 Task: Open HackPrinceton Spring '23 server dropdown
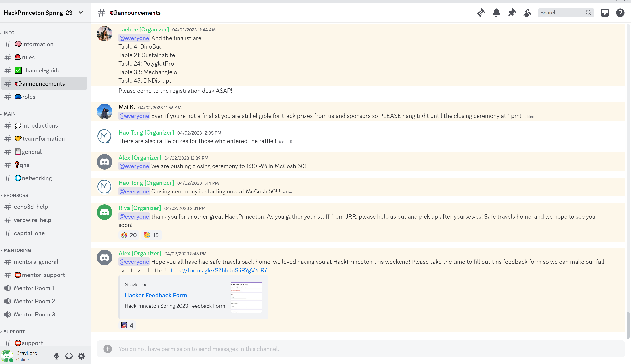[44, 13]
